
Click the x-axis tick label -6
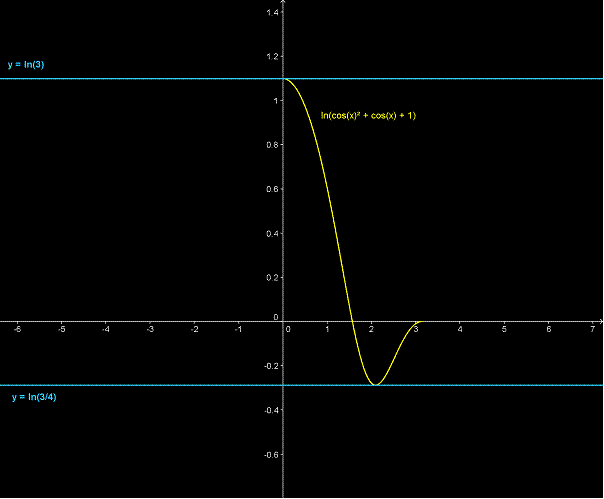pos(17,328)
